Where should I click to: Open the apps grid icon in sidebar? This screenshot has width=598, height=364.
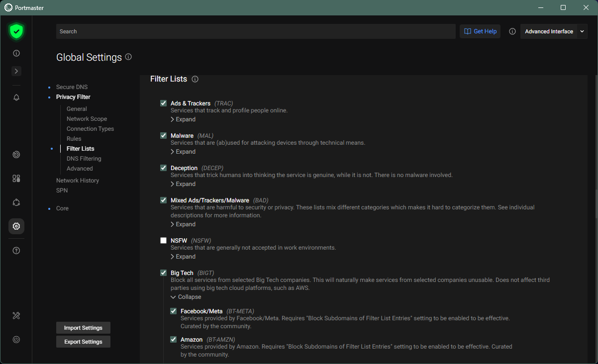pyautogui.click(x=16, y=179)
